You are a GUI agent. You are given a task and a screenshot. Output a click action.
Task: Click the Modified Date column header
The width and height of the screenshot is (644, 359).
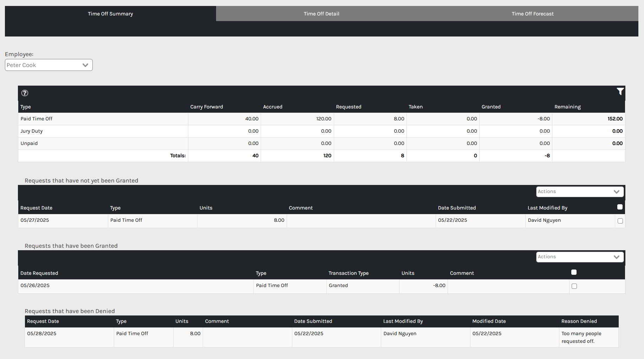(x=489, y=321)
